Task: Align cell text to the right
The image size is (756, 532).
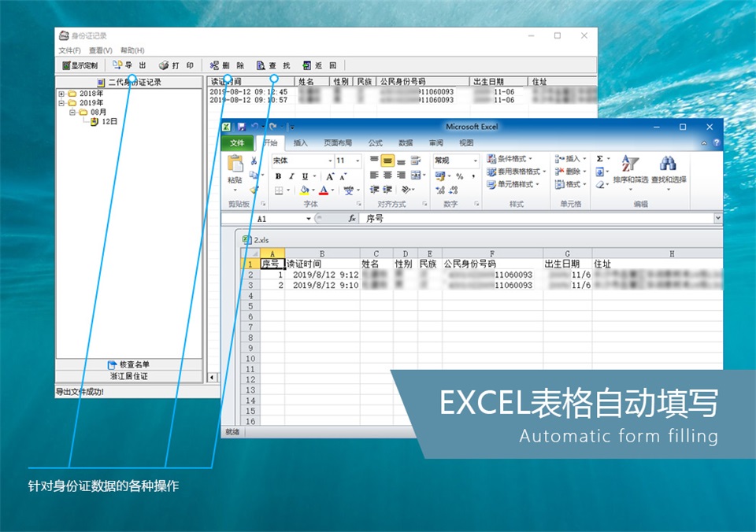Action: [x=401, y=175]
